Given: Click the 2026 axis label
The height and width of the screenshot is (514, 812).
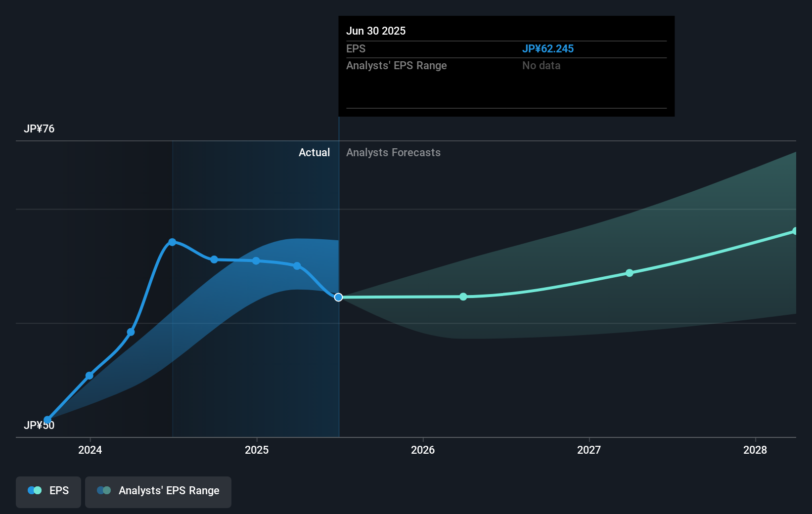Looking at the screenshot, I should click(x=423, y=450).
